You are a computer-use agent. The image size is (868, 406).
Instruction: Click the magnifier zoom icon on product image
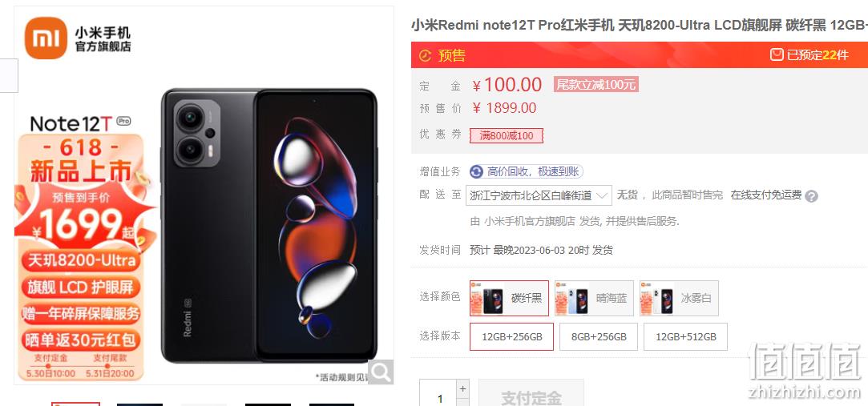(381, 372)
